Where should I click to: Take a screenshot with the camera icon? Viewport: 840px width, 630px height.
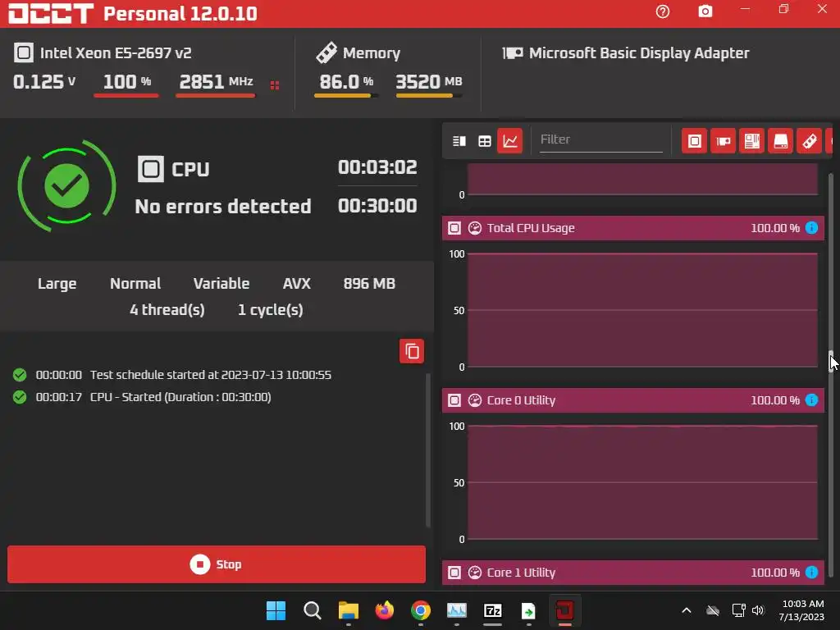coord(705,11)
